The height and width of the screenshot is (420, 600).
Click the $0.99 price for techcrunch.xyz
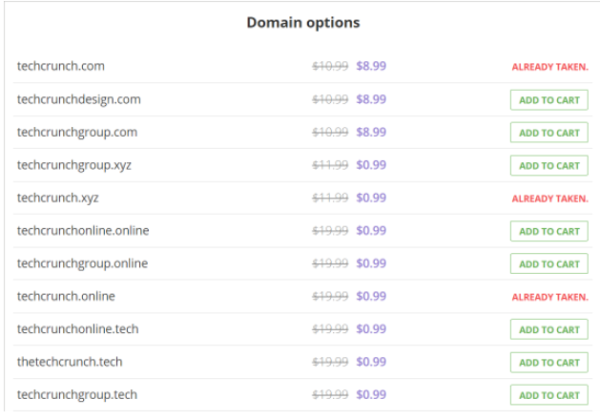click(371, 198)
